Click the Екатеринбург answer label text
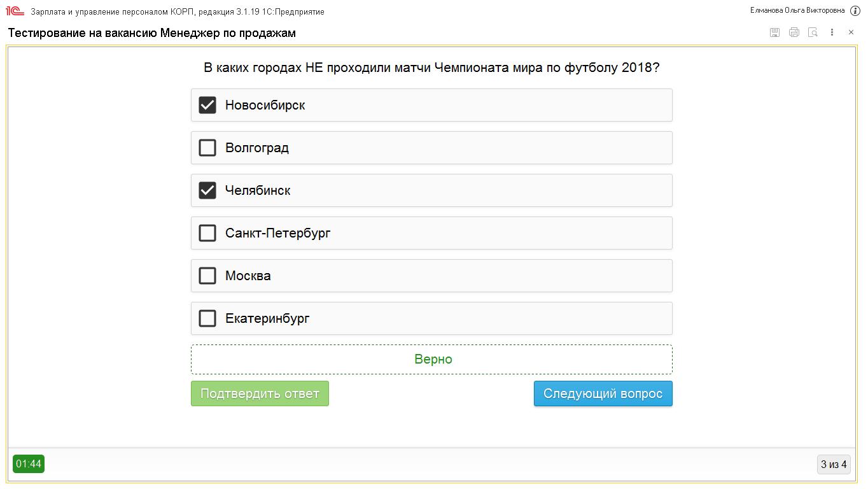 click(x=267, y=318)
